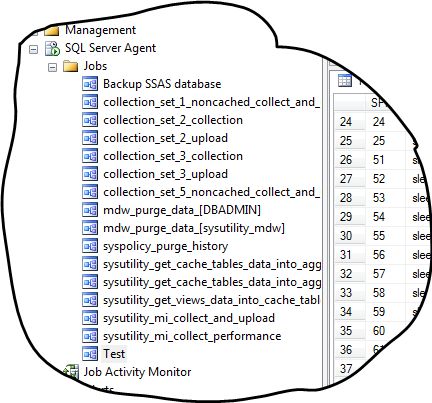This screenshot has width=432, height=403.
Task: Click row header 30 in results grid
Action: pyautogui.click(x=349, y=236)
